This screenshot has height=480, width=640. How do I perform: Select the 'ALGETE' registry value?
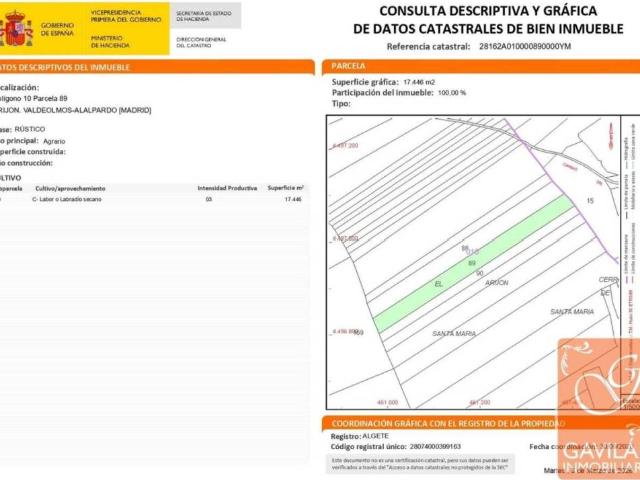pyautogui.click(x=376, y=436)
